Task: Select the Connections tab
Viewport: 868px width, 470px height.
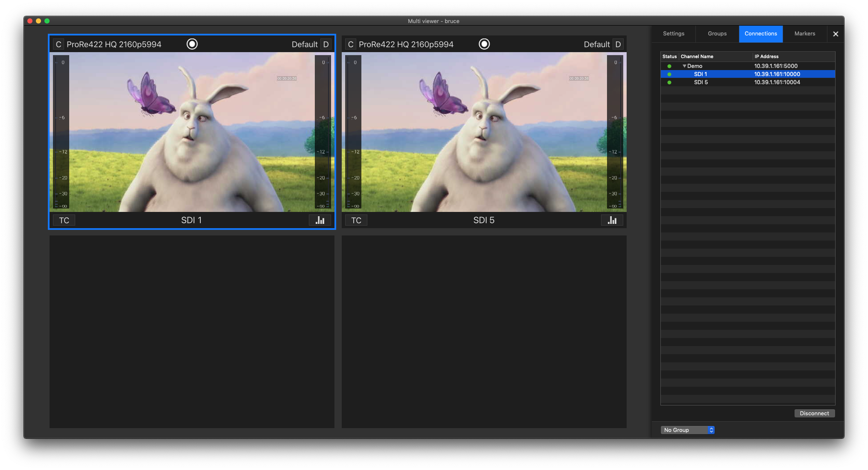Action: pyautogui.click(x=761, y=34)
